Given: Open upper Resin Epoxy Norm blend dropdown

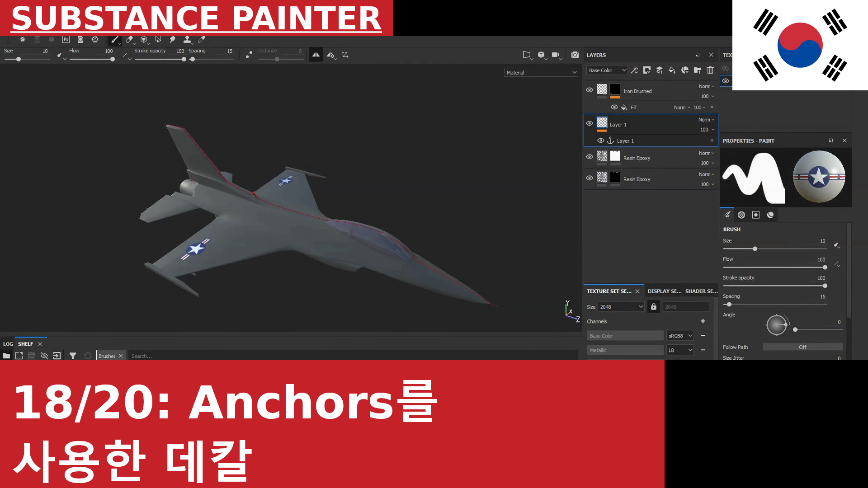Looking at the screenshot, I should (707, 153).
